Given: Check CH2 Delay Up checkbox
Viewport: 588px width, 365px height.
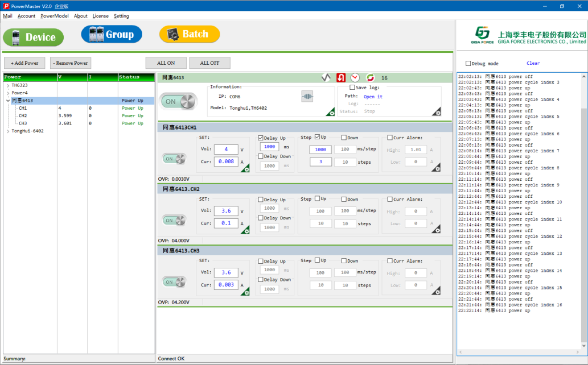Looking at the screenshot, I should (261, 200).
